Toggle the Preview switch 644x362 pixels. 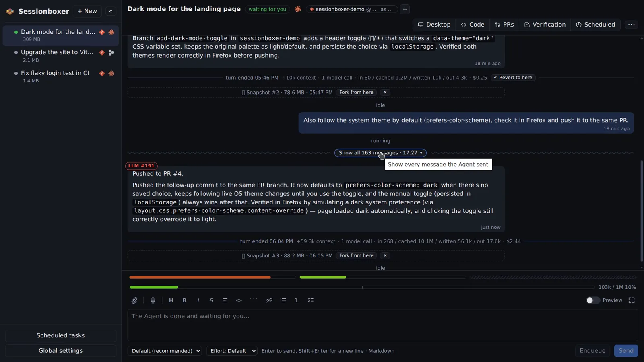coord(593,300)
